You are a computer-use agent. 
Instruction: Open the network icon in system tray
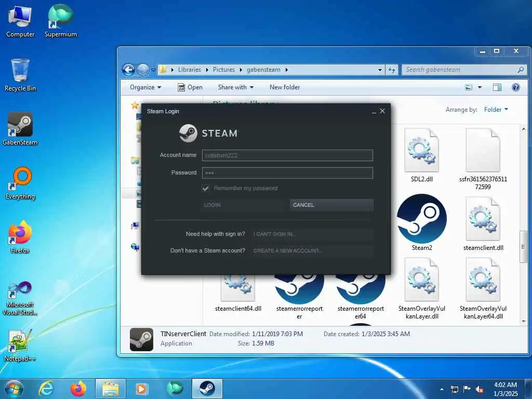(x=454, y=390)
